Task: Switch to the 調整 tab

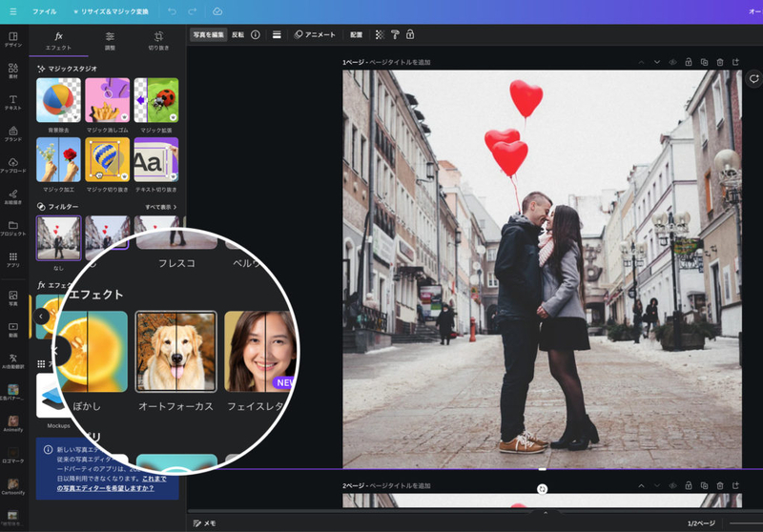Action: [x=110, y=41]
